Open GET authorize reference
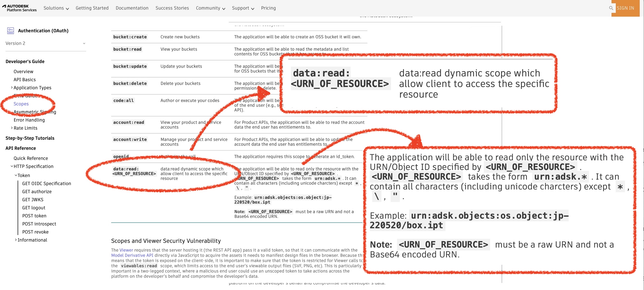The height and width of the screenshot is (290, 644). point(37,192)
